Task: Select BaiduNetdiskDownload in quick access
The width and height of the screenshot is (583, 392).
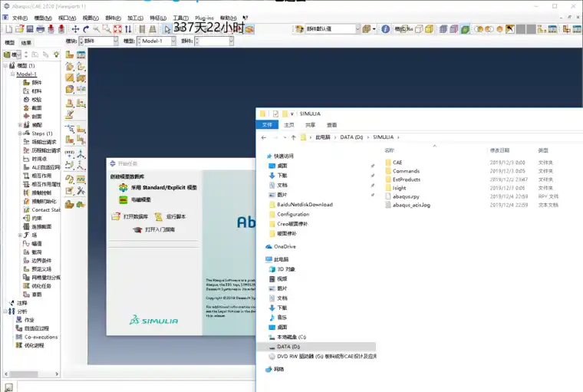Action: click(x=301, y=205)
